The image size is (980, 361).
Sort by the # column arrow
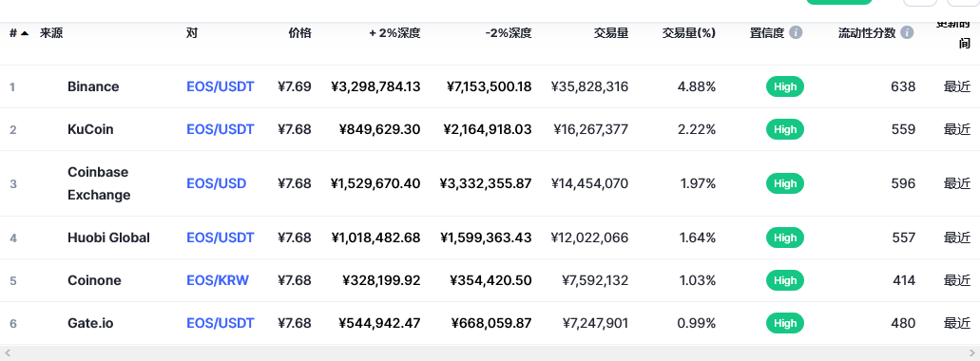pyautogui.click(x=25, y=33)
